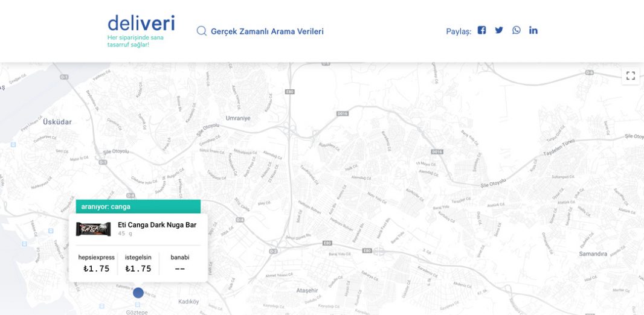The width and height of the screenshot is (644, 315).
Task: Share on LinkedIn
Action: click(x=533, y=30)
